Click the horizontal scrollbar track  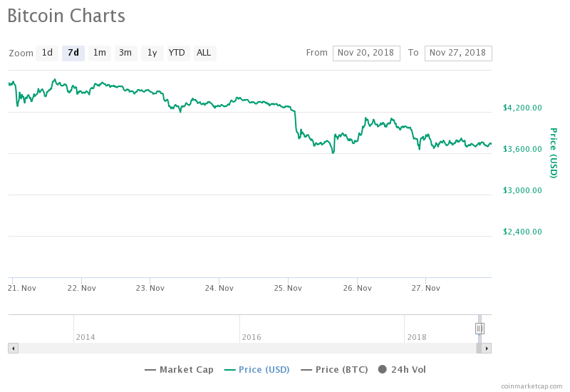(242, 348)
